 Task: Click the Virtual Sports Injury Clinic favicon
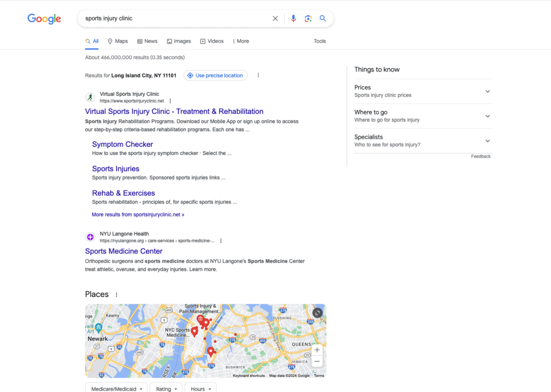point(90,97)
